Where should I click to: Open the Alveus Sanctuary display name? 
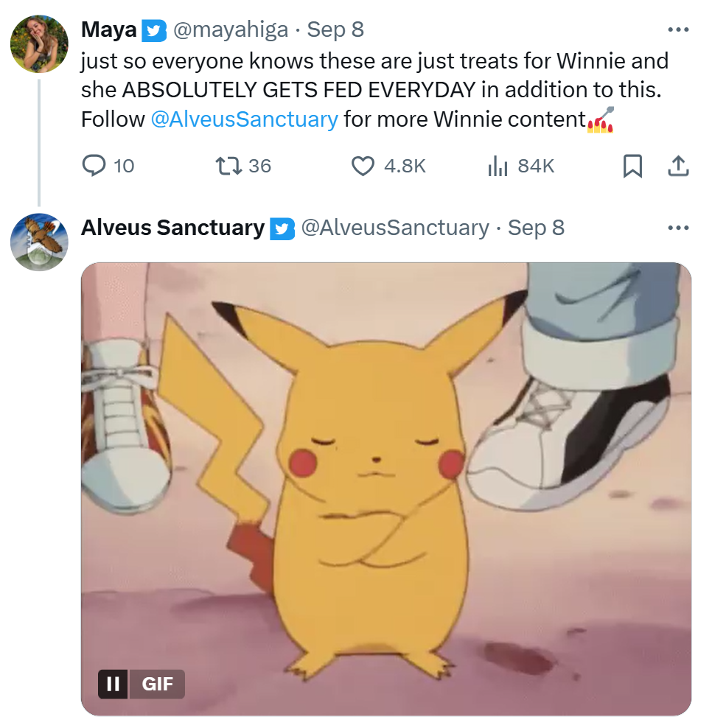click(x=172, y=228)
